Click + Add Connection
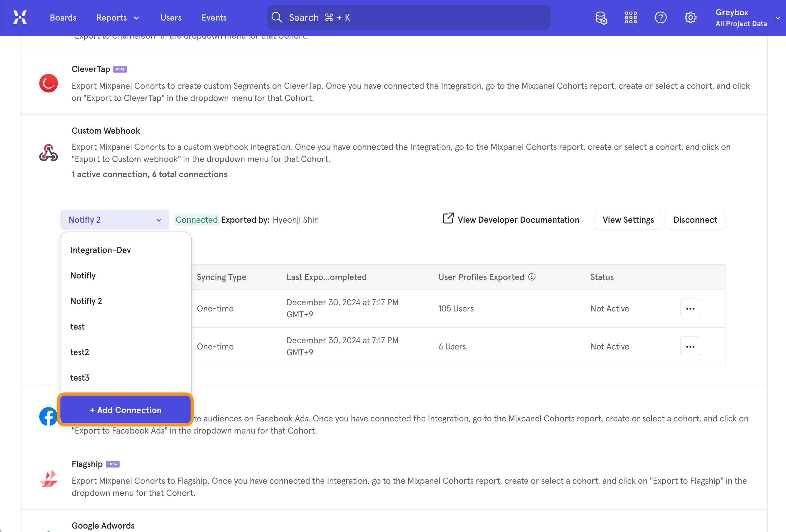The image size is (786, 532). coord(125,410)
